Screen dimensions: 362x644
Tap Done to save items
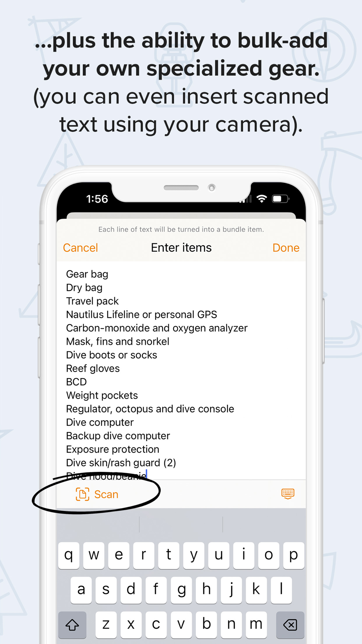286,248
